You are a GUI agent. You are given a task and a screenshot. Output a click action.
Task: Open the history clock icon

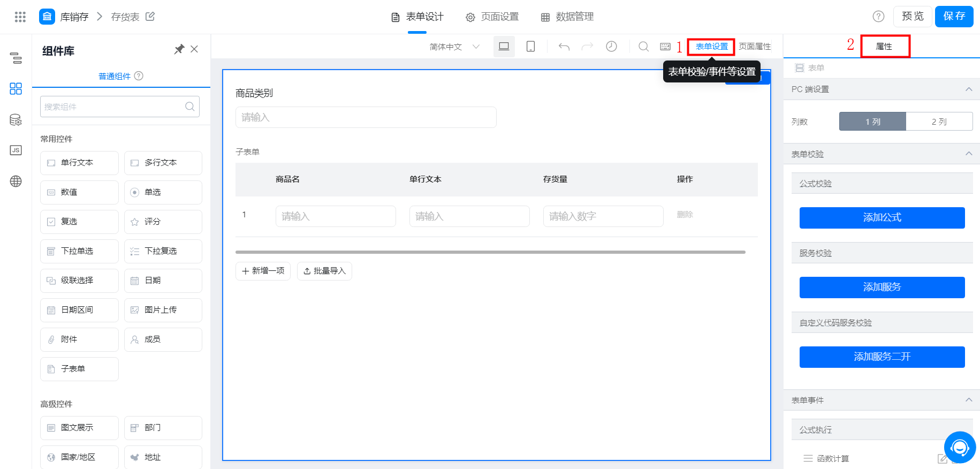coord(611,47)
